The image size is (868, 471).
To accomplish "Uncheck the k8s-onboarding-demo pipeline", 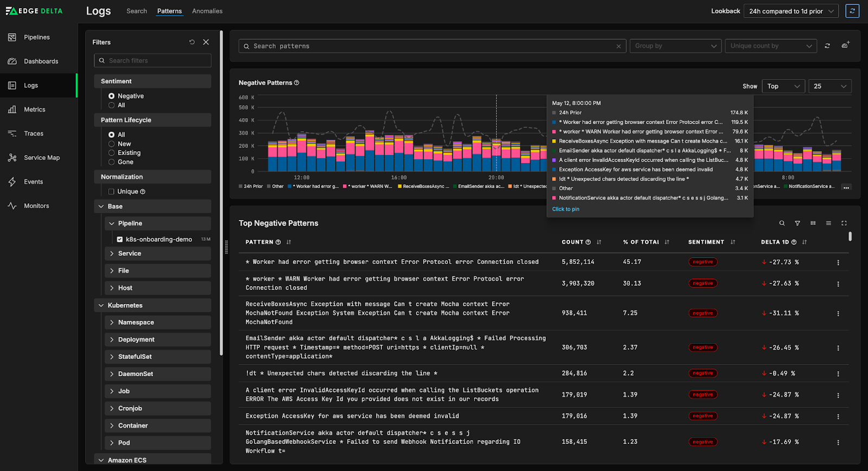I will click(x=120, y=239).
